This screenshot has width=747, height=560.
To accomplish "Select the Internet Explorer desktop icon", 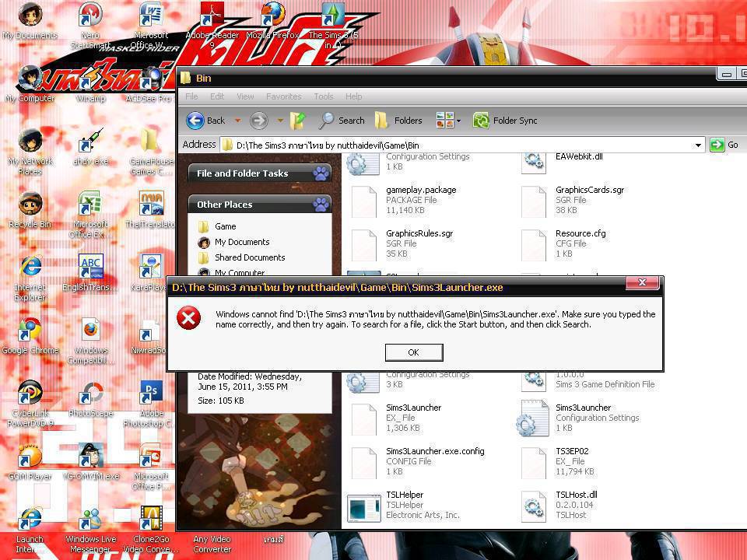I will coord(30,278).
